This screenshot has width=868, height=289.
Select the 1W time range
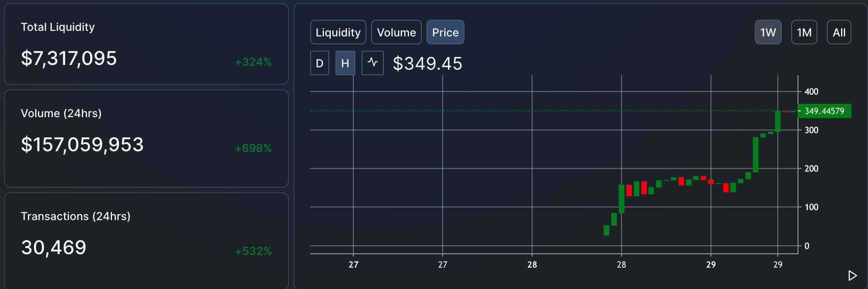(x=768, y=32)
